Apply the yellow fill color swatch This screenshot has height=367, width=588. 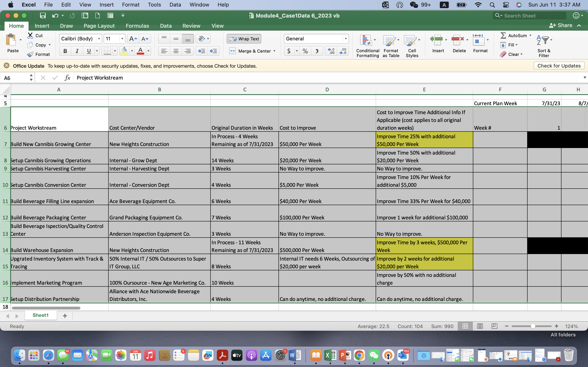tap(124, 51)
